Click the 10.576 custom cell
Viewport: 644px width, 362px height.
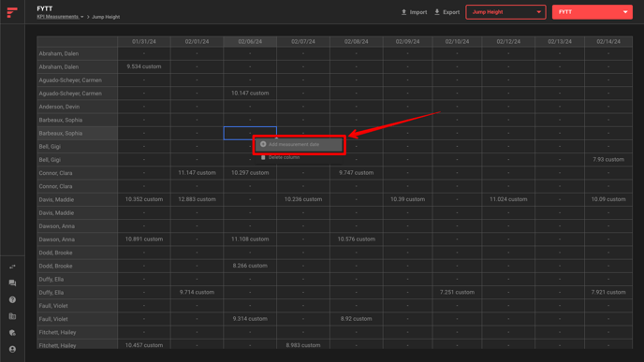pyautogui.click(x=356, y=239)
